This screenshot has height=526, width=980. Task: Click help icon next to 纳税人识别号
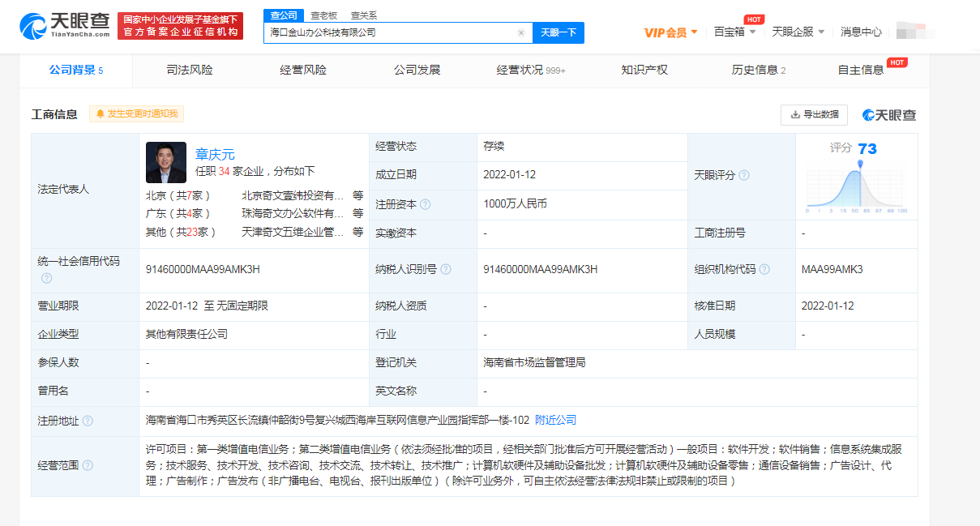[x=446, y=270]
